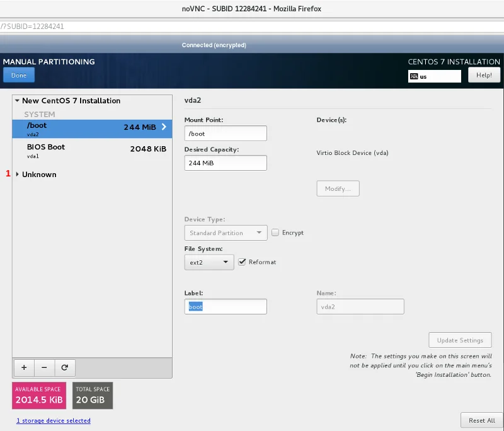504x431 pixels.
Task: Click the Desired Capacity input field
Action: pos(226,163)
